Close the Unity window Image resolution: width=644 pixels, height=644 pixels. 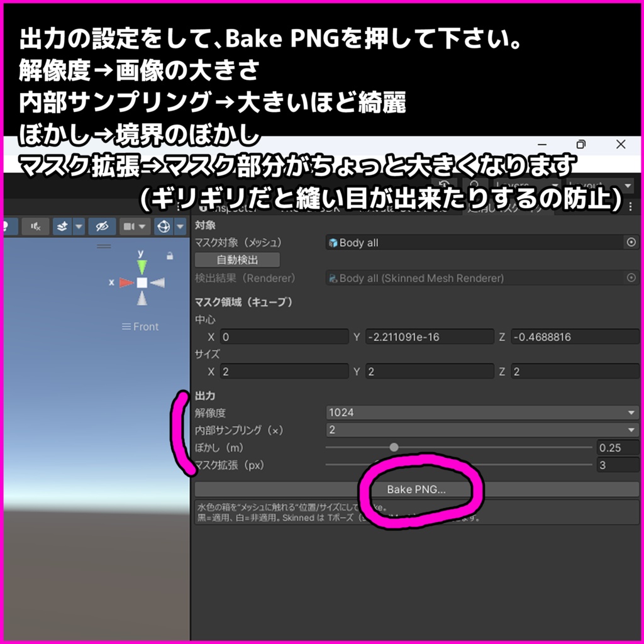[621, 144]
